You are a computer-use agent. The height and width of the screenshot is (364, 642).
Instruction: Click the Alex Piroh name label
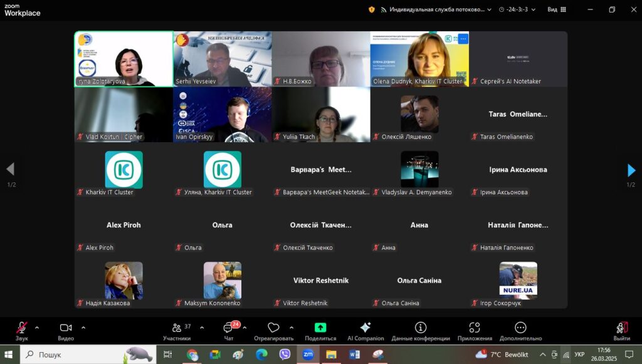tap(100, 247)
